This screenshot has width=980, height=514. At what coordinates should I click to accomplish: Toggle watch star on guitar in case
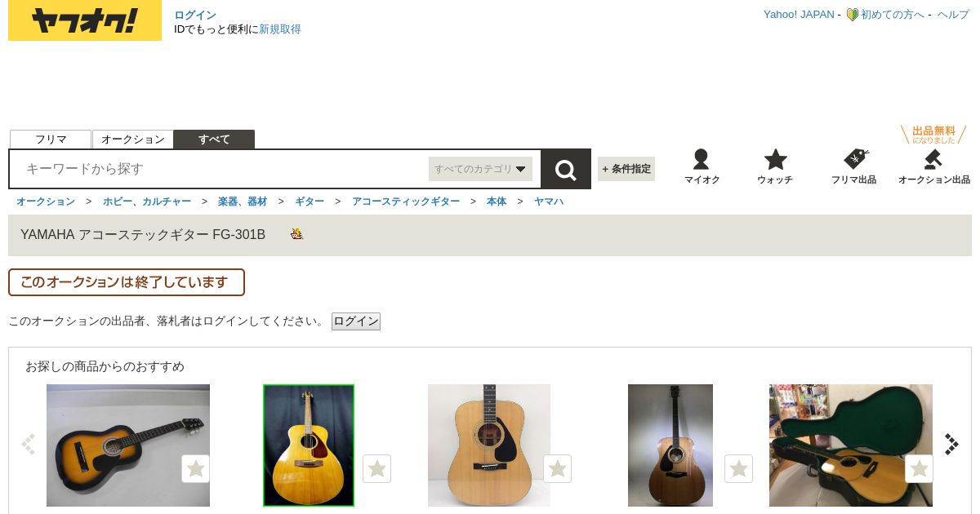click(920, 468)
